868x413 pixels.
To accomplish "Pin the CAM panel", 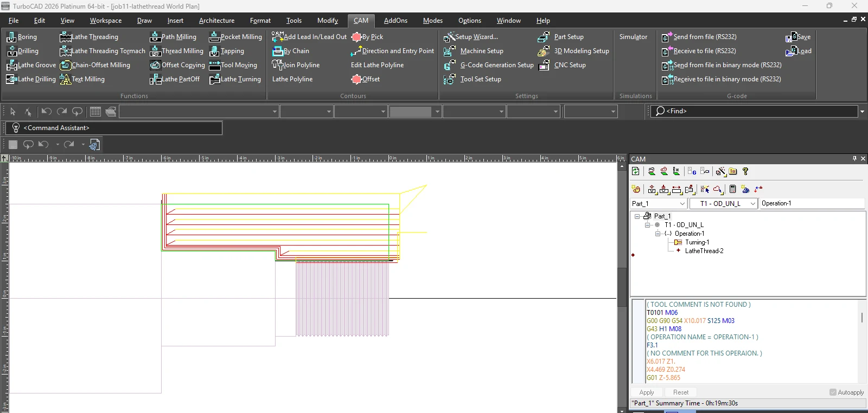I will [x=854, y=158].
